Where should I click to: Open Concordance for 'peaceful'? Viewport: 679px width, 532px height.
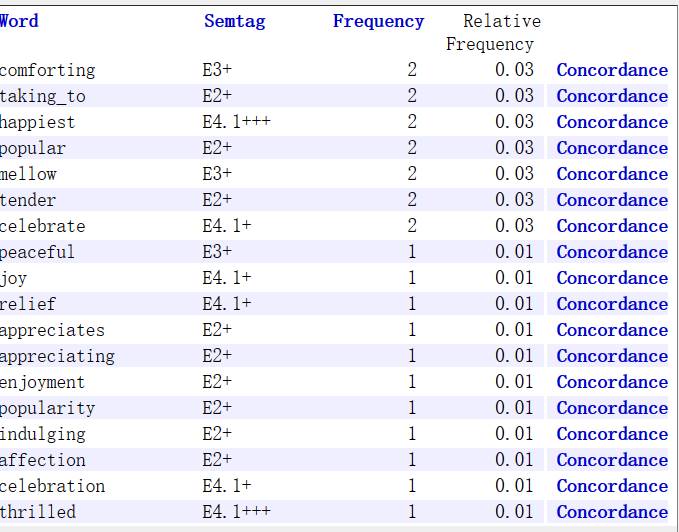(612, 252)
